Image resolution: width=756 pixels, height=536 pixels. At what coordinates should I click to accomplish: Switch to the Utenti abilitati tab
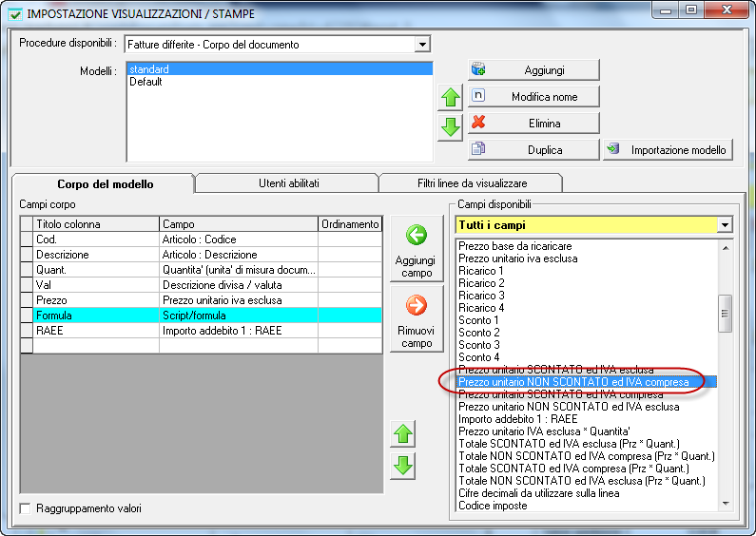[x=288, y=183]
